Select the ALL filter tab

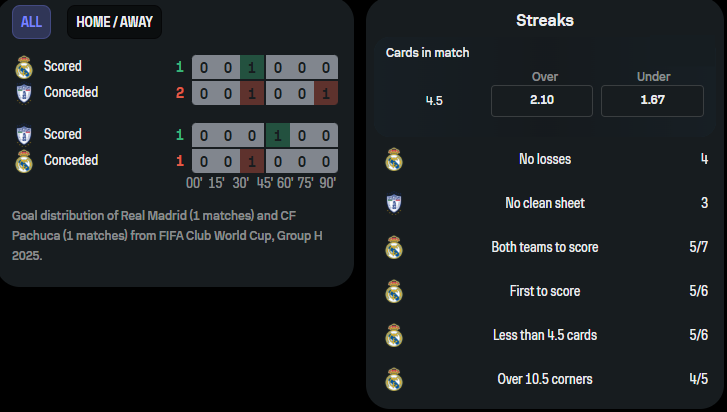click(32, 22)
